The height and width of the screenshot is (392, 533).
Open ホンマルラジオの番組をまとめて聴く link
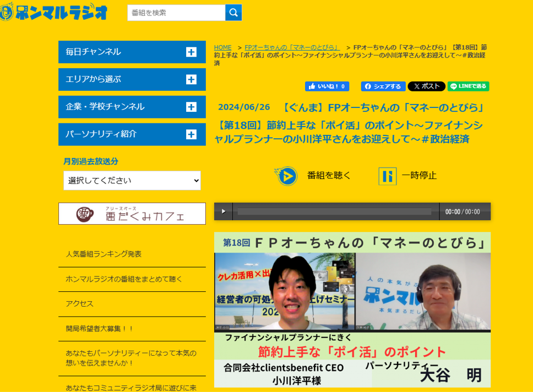tap(124, 279)
